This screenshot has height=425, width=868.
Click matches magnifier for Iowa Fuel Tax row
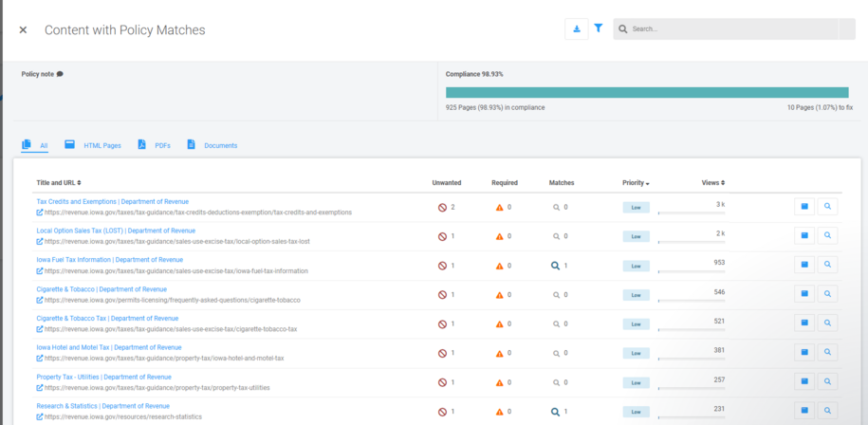(556, 266)
